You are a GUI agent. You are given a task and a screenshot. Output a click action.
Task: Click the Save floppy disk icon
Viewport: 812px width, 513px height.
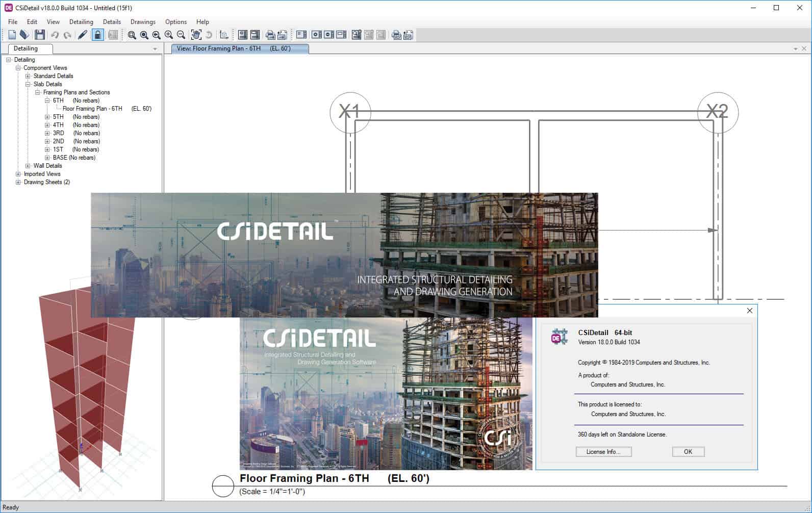[x=39, y=35]
